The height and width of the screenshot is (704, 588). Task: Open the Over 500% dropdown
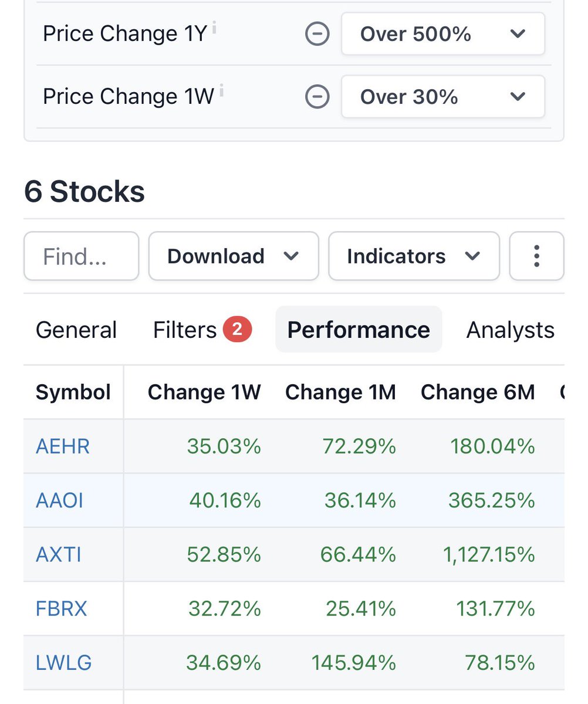tap(443, 35)
